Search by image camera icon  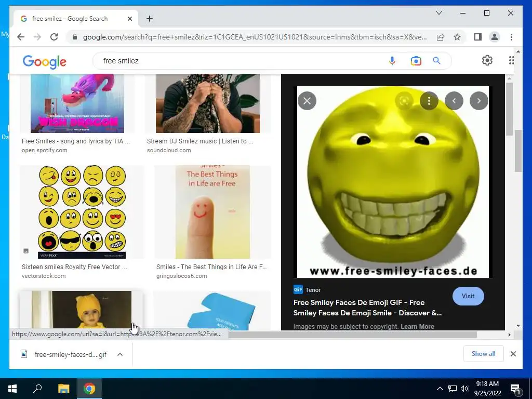pyautogui.click(x=416, y=61)
